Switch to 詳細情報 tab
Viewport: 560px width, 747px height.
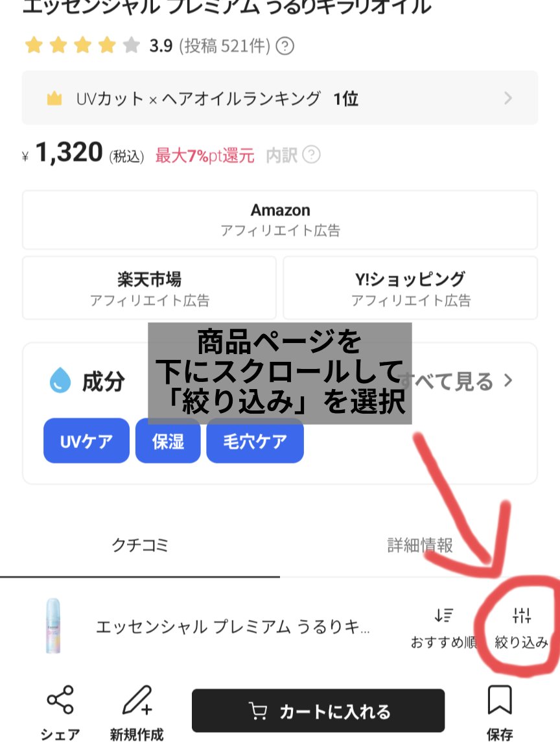click(420, 545)
